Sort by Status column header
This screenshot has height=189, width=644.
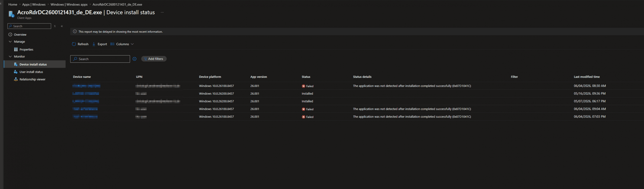pos(306,77)
